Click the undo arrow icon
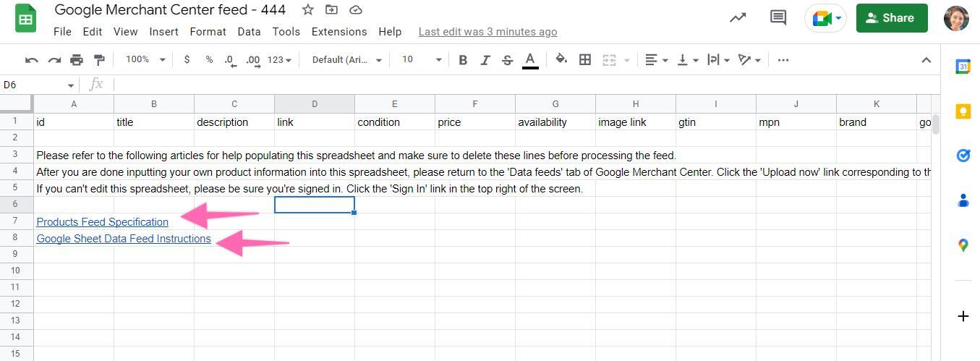980x361 pixels. (x=32, y=60)
